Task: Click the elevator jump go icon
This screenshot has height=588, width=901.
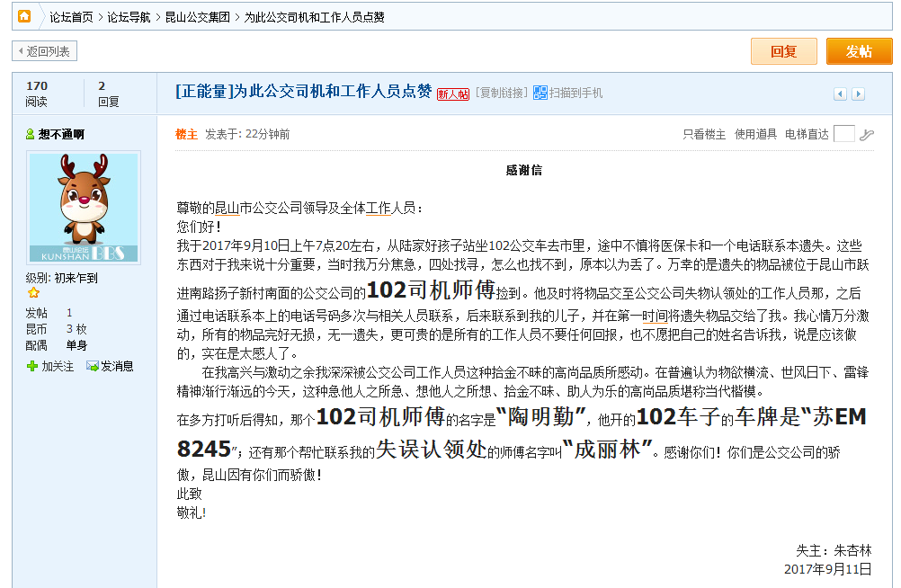Action: click(866, 135)
